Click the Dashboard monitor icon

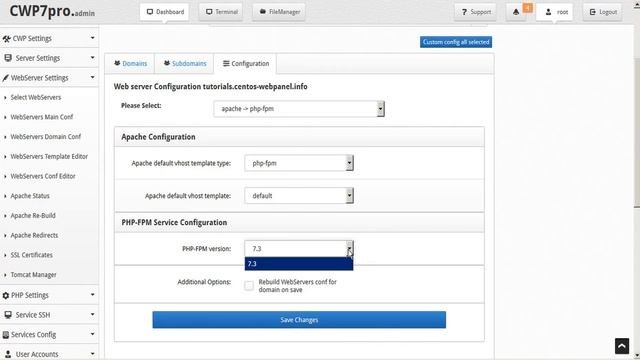[150, 12]
